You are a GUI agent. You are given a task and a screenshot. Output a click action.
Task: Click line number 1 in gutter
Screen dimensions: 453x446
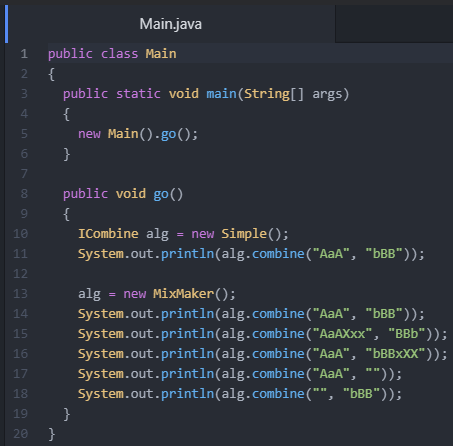click(x=24, y=54)
